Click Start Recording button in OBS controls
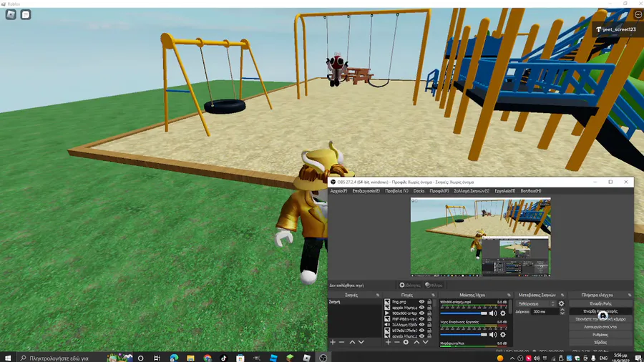The width and height of the screenshot is (644, 362). pyautogui.click(x=600, y=311)
